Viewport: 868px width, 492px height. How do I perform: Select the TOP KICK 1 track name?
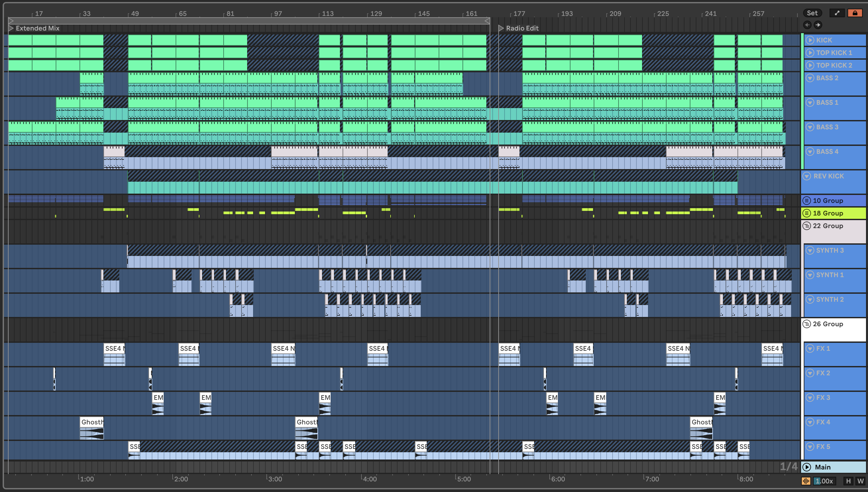click(x=834, y=53)
